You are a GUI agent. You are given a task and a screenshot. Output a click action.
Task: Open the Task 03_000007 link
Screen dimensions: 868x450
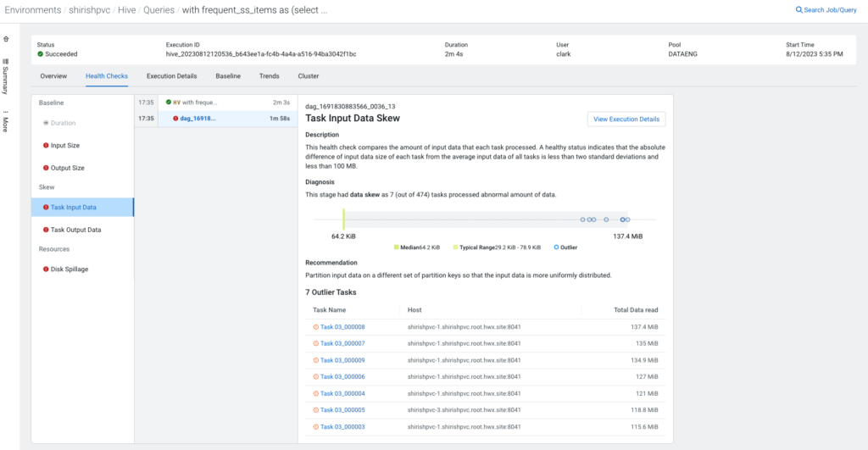(x=342, y=343)
